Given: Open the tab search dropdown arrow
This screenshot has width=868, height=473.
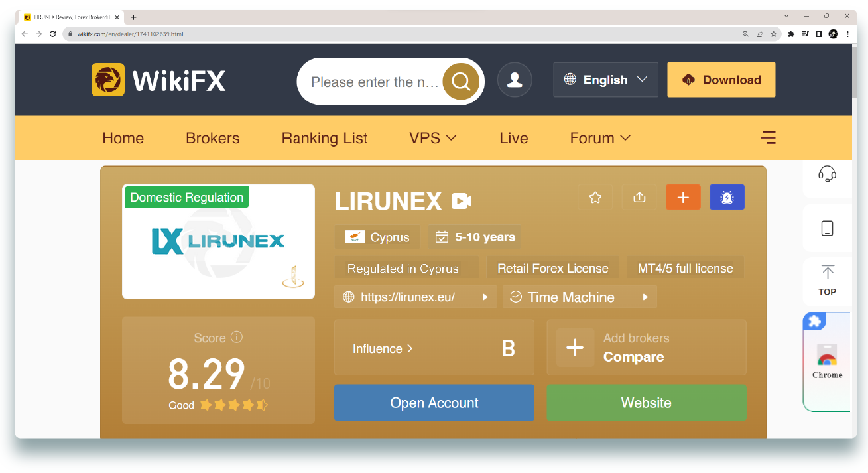Looking at the screenshot, I should (x=787, y=16).
